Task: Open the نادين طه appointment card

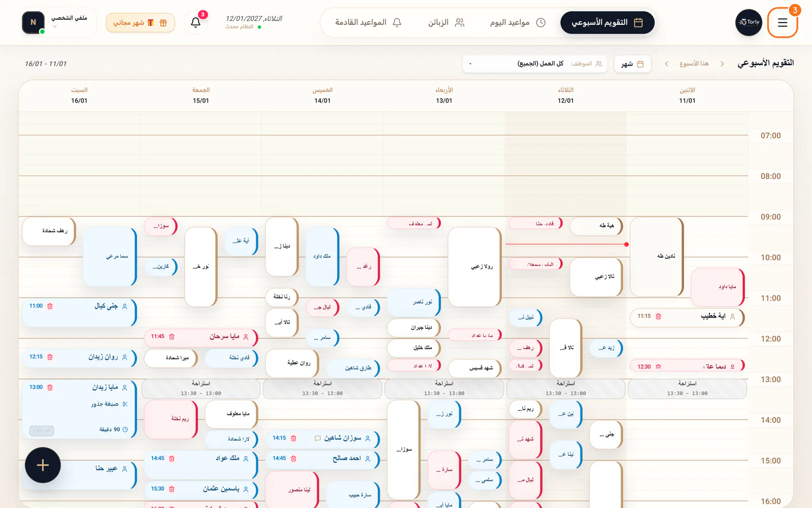Action: tap(657, 257)
